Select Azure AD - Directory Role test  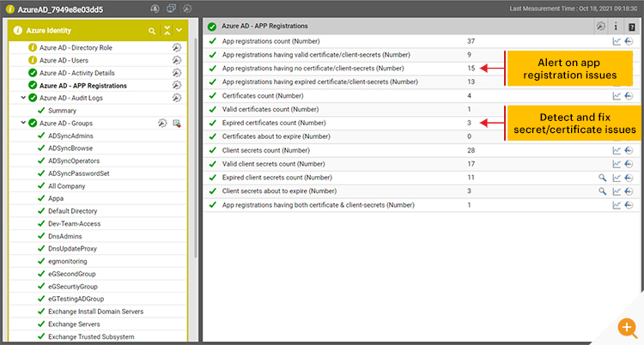pyautogui.click(x=76, y=48)
